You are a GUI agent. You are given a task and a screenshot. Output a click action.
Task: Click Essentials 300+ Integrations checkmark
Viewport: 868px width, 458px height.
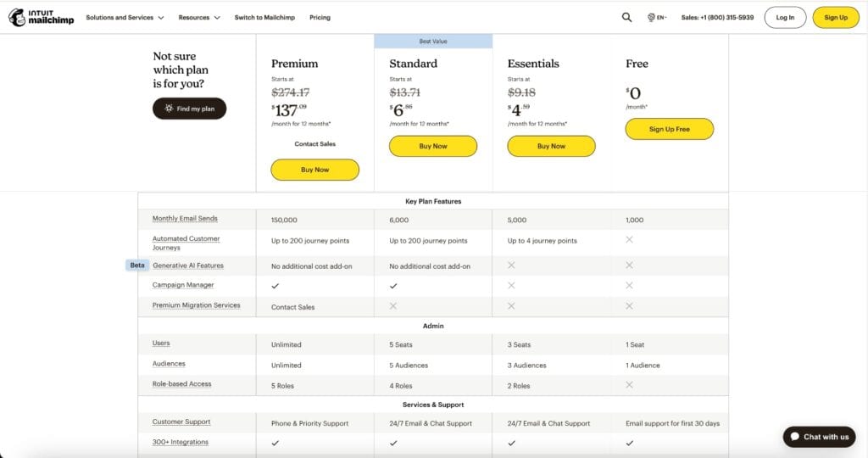click(x=511, y=443)
